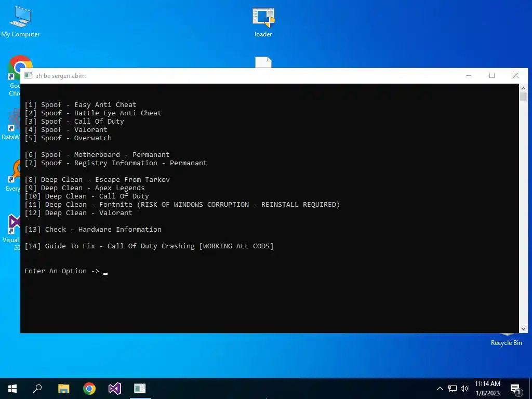Image resolution: width=532 pixels, height=399 pixels.
Task: Click the 'Enter An Option ->' prompt
Action: (x=62, y=271)
